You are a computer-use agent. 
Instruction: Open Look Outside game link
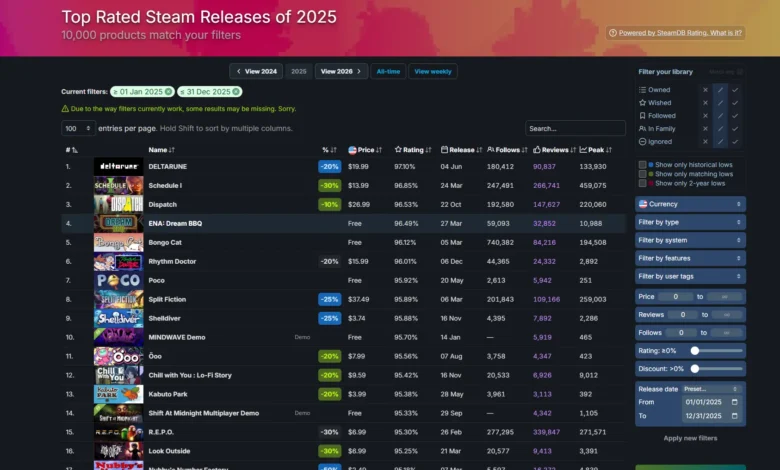click(169, 451)
